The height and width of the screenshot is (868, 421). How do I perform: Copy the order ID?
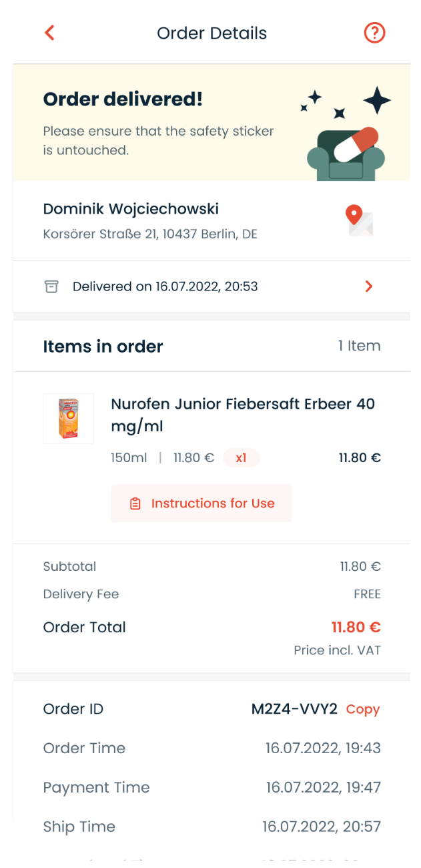pos(363,709)
